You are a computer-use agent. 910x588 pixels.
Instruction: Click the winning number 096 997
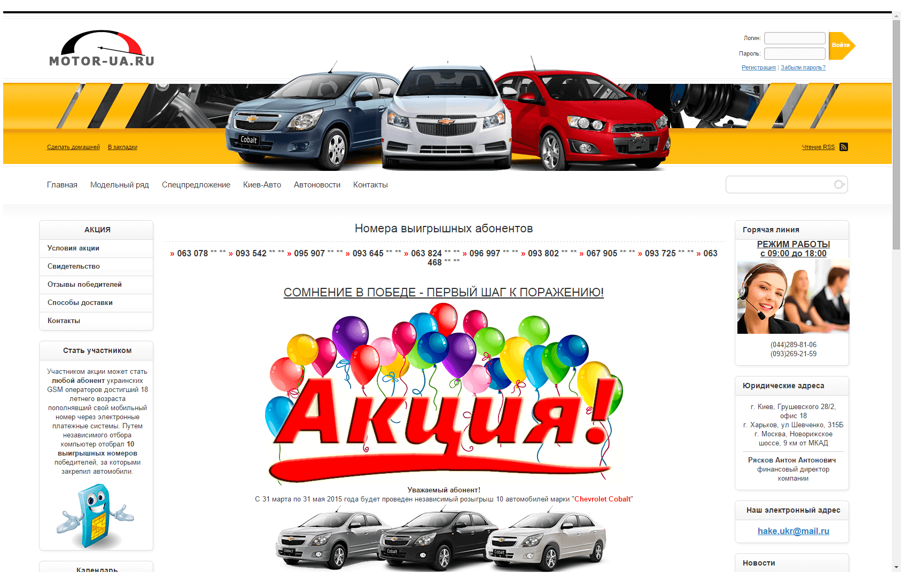[485, 253]
